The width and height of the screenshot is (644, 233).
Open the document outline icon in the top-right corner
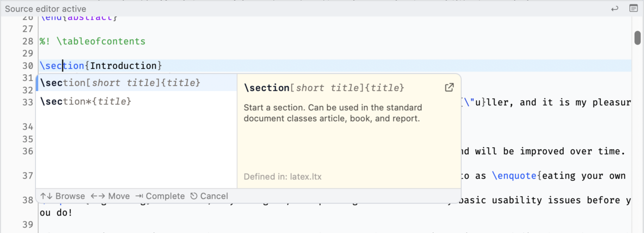tap(634, 8)
